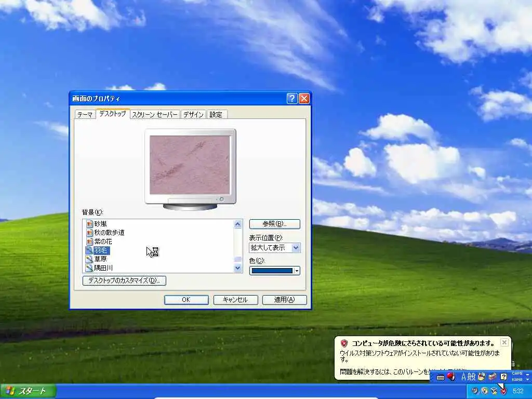
Task: Click the '般' conversion mode icon on language bar
Action: click(472, 377)
